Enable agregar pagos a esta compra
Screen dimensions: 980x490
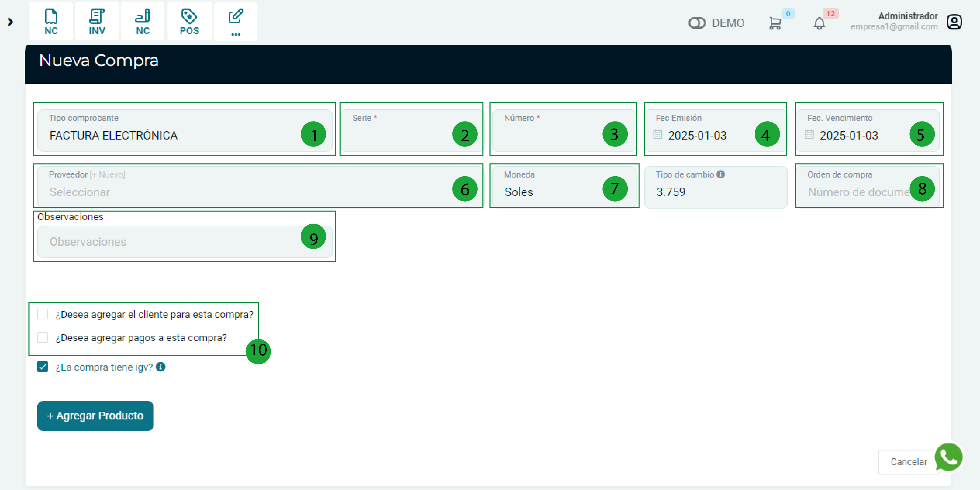(43, 338)
